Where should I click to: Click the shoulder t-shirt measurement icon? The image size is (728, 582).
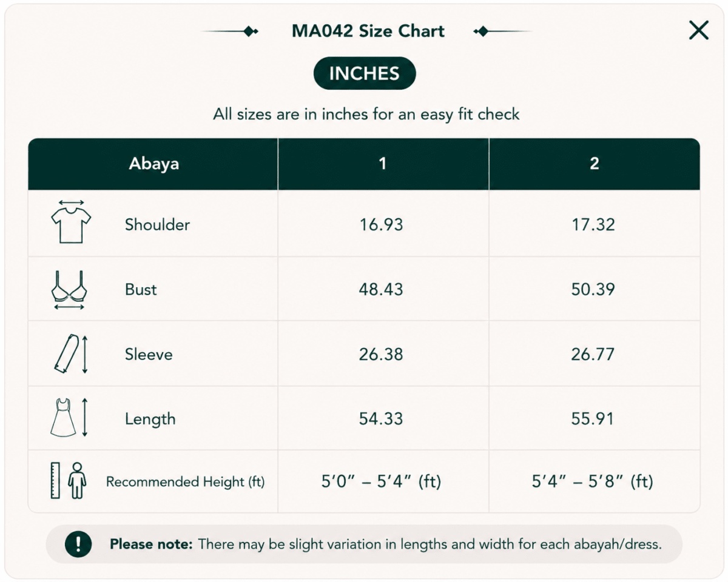[71, 222]
